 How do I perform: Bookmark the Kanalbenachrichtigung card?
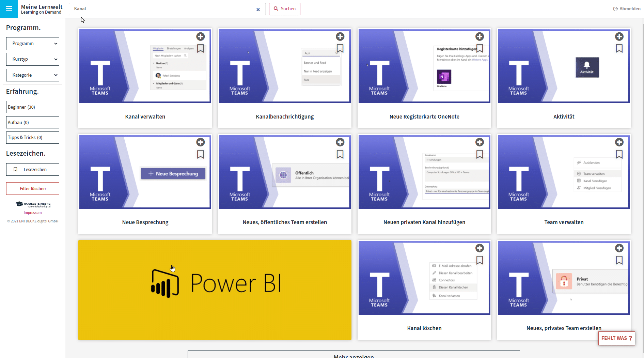click(340, 48)
